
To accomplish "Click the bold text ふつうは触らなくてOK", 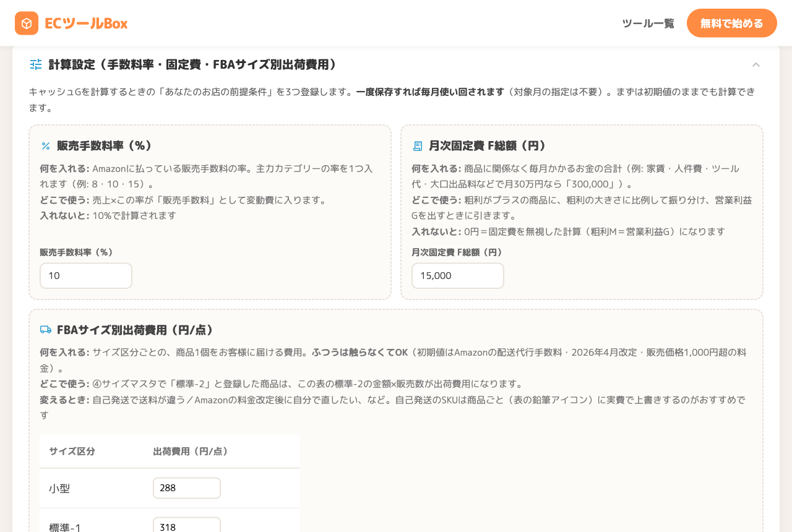I will [359, 352].
